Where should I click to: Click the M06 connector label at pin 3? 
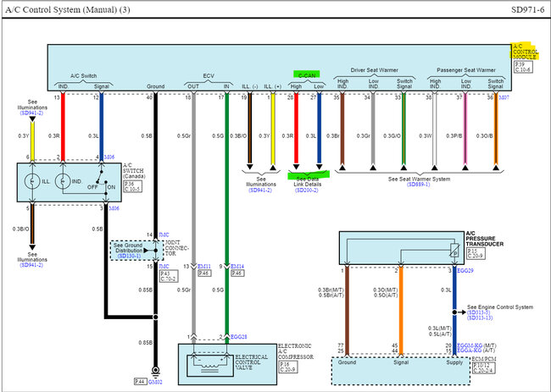(114, 208)
